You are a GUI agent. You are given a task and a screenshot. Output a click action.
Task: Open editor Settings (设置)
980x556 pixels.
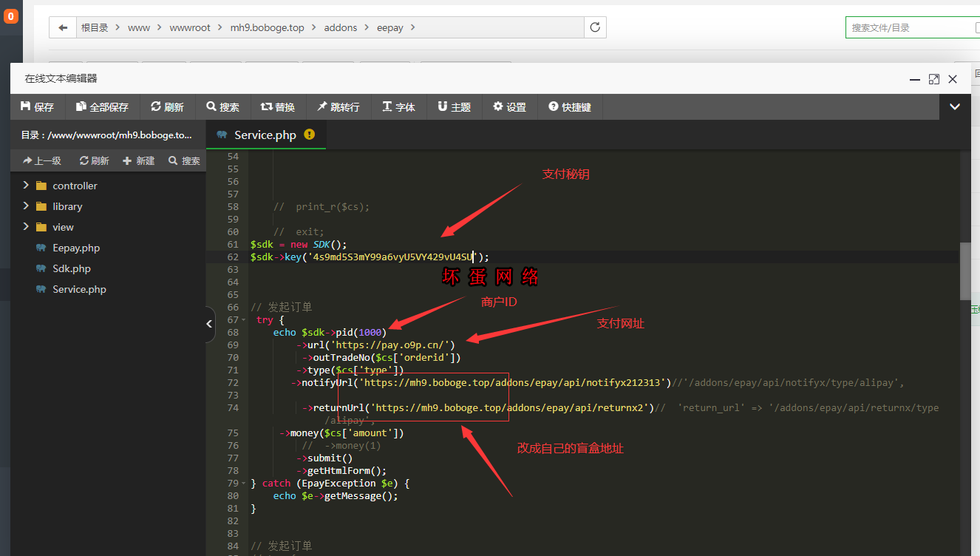pos(509,107)
